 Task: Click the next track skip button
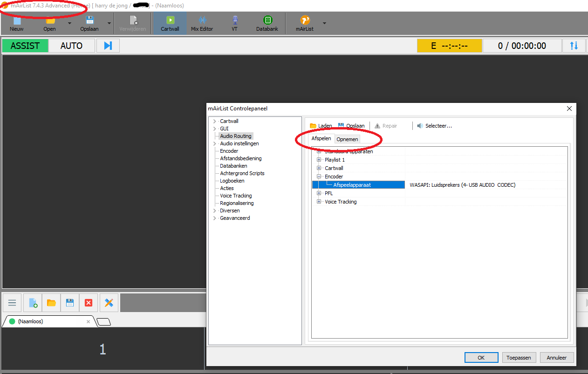[108, 46]
